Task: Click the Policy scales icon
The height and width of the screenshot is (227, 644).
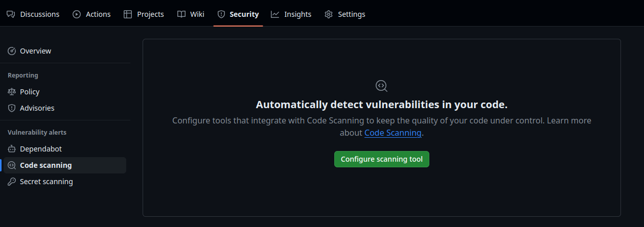Action: point(12,92)
